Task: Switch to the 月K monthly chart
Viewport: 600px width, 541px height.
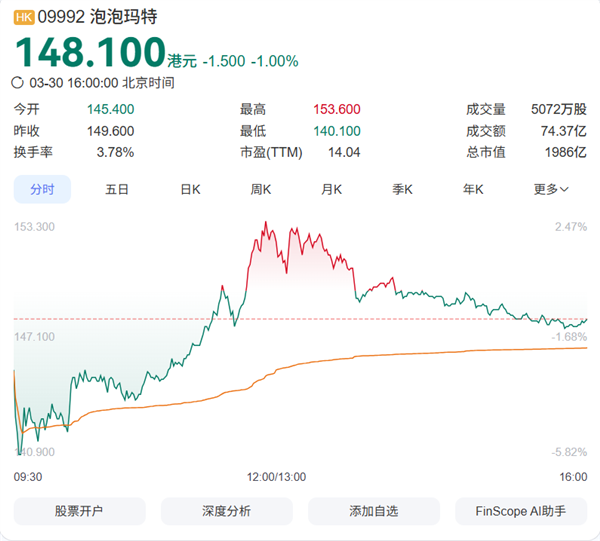Action: tap(332, 189)
